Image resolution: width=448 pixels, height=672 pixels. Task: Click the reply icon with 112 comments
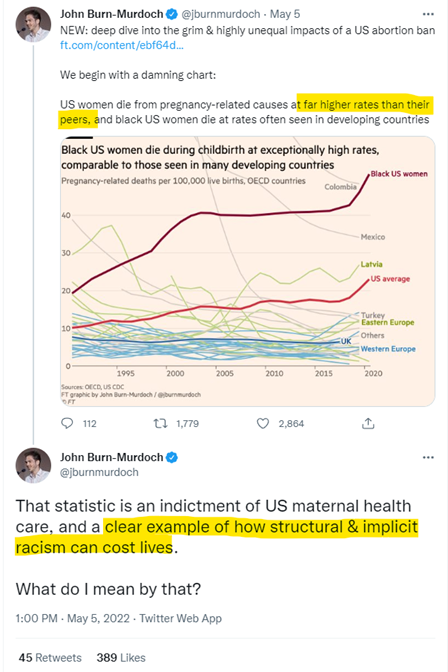pyautogui.click(x=67, y=423)
